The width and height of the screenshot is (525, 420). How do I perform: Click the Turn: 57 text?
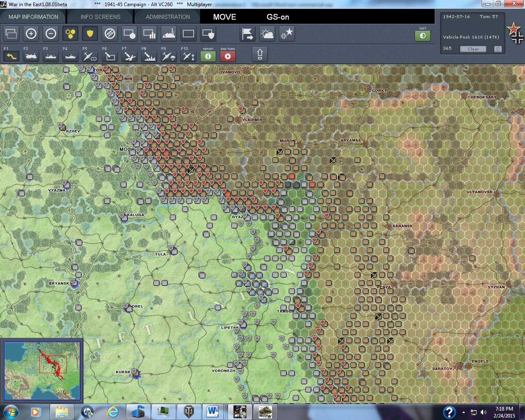[489, 17]
